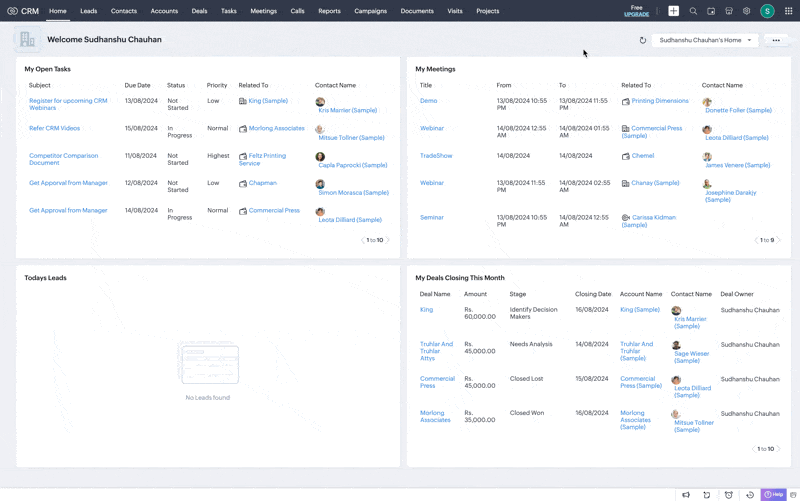Open the plus Create New menu
This screenshot has width=800, height=501.
click(x=673, y=11)
